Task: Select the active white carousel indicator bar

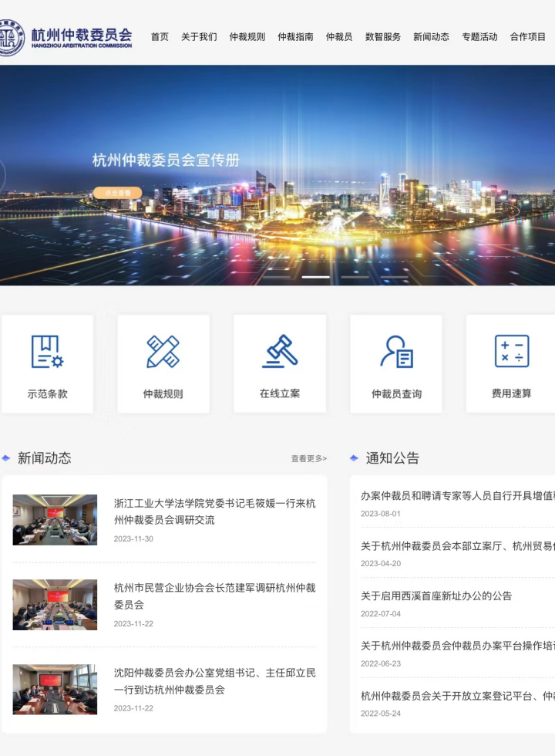Action: [x=315, y=277]
